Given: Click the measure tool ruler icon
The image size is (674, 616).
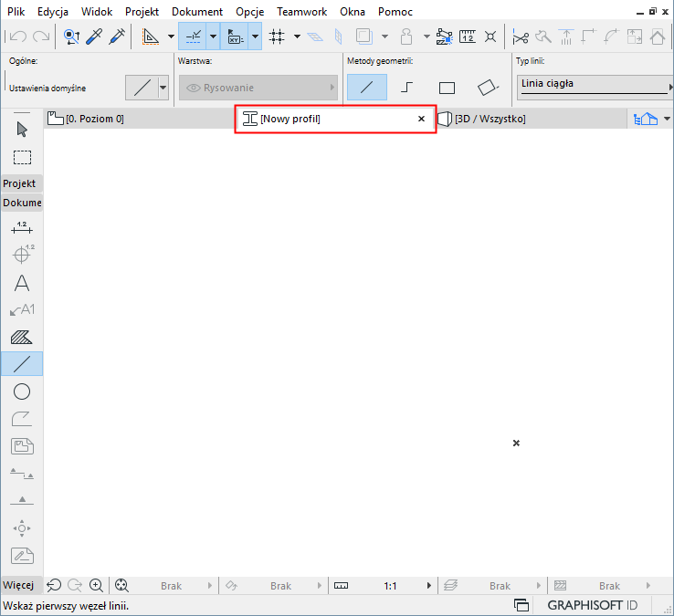Looking at the screenshot, I should tap(468, 37).
